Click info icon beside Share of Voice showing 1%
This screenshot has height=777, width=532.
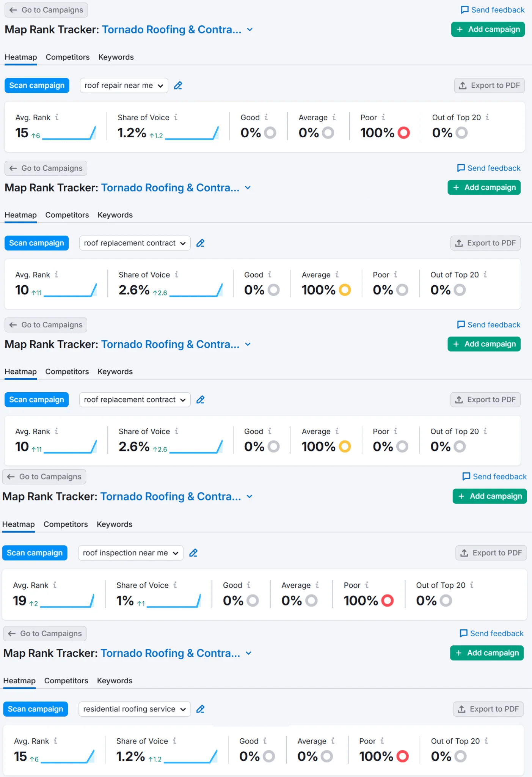175,585
